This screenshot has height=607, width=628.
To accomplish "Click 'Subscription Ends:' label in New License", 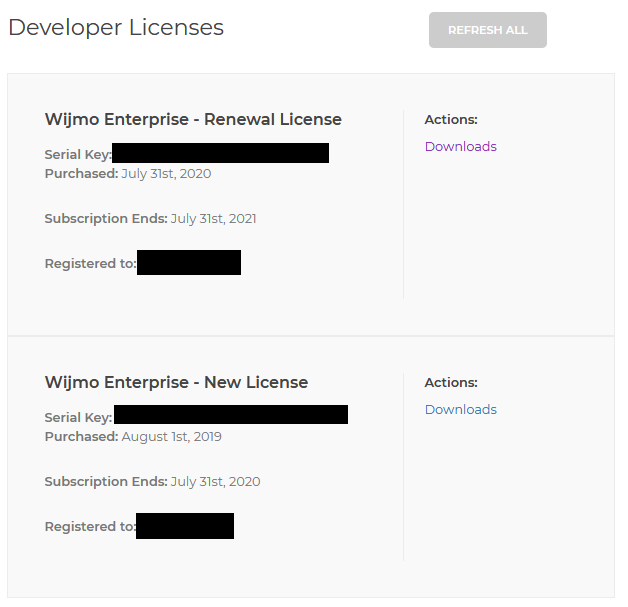I will 106,482.
